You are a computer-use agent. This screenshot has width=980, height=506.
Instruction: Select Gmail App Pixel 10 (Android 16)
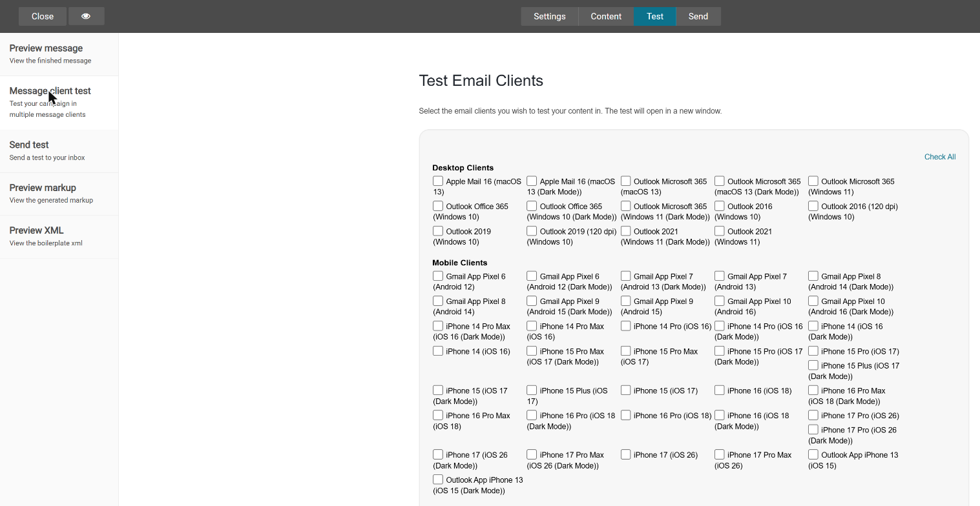pos(720,301)
